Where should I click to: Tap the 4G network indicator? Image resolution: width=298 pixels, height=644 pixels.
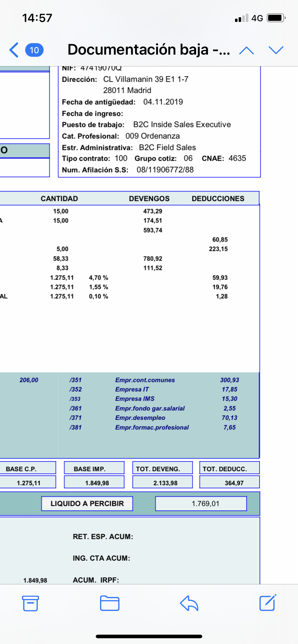coord(257,18)
